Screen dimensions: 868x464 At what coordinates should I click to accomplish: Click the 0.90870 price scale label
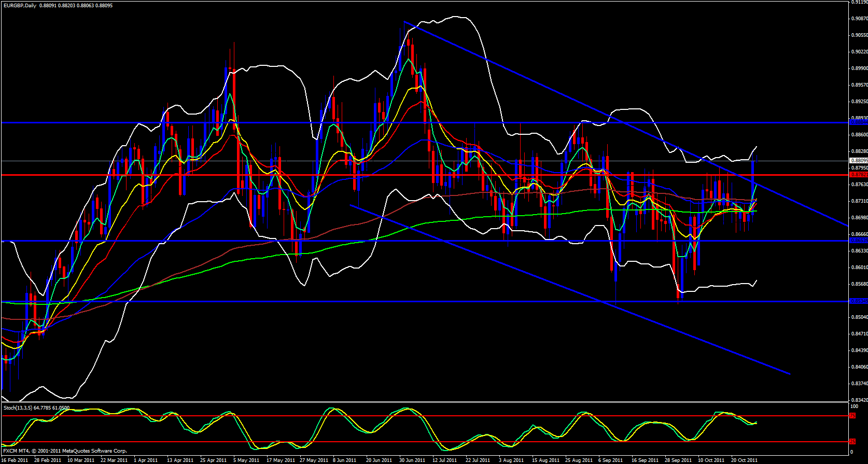(x=859, y=19)
